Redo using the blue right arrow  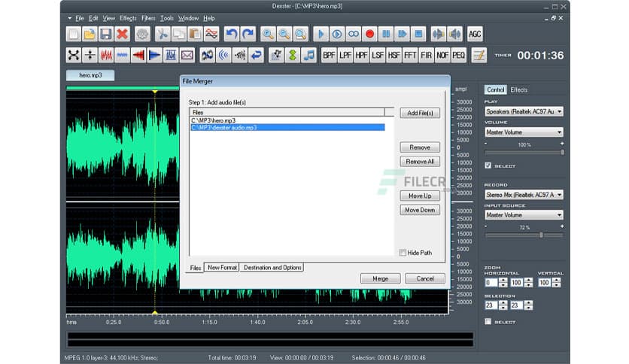click(x=248, y=34)
